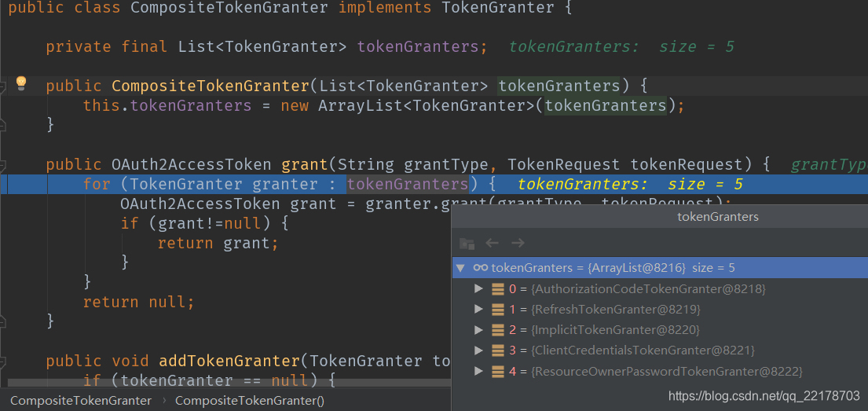Click the addTokenGranter method name
The image size is (868, 411).
tap(229, 361)
